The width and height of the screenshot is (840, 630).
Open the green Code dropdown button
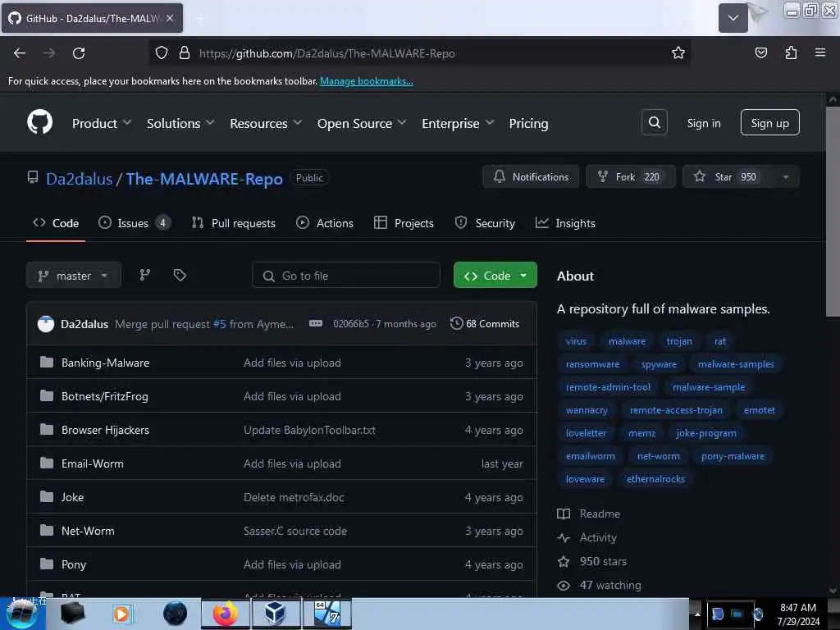(x=495, y=276)
